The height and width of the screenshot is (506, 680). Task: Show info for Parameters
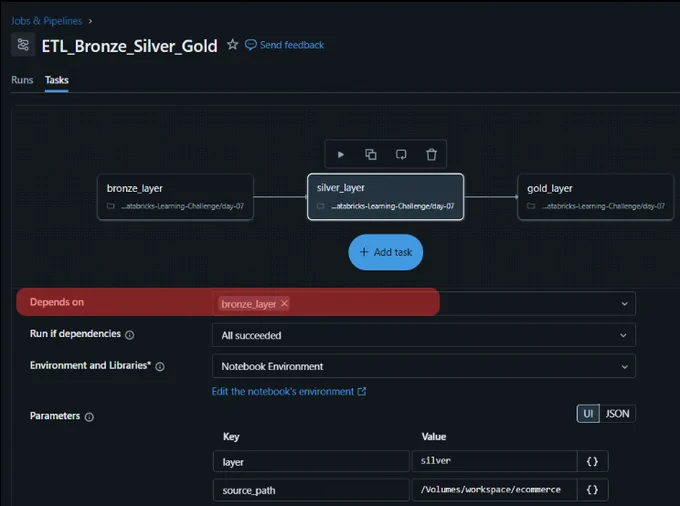tap(89, 417)
